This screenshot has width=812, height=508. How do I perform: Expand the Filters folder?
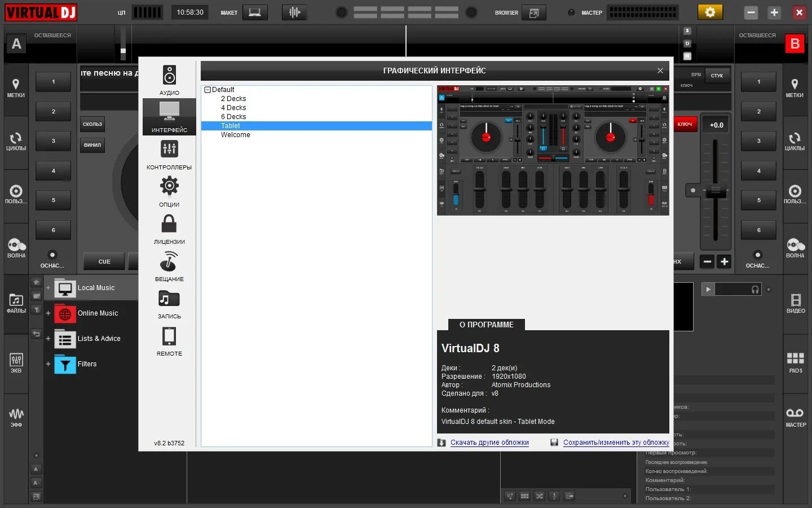48,364
